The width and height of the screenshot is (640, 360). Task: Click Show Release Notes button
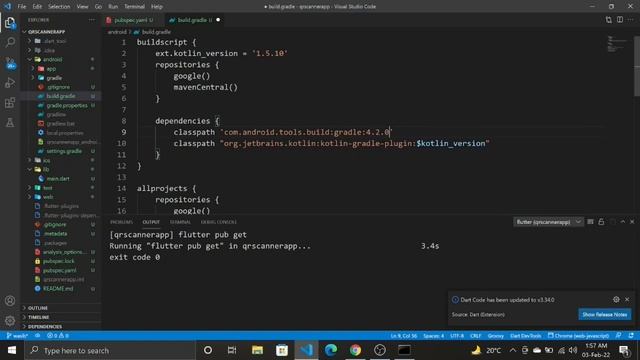pyautogui.click(x=604, y=314)
